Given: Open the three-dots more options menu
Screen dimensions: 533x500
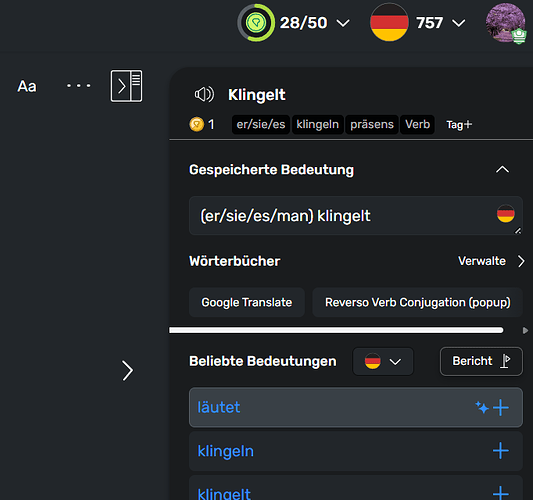Looking at the screenshot, I should pos(79,86).
